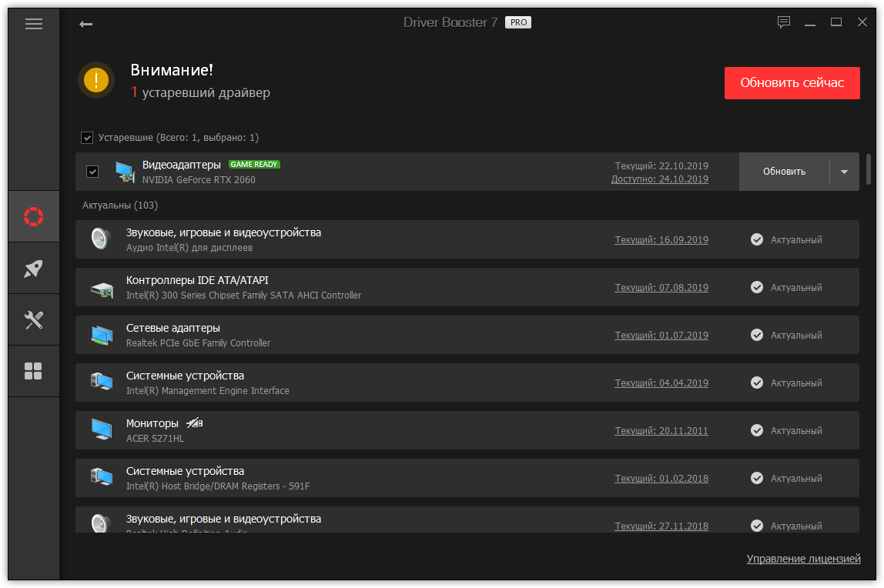
Task: Open the Текущий: 01.02.2018 link
Action: (661, 478)
